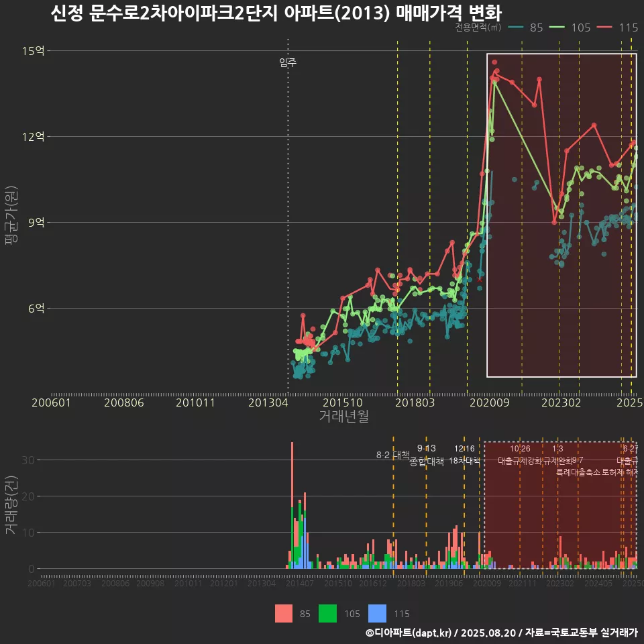Click the 202302 label on price chart axis
This screenshot has height=644, width=644.
(x=561, y=402)
